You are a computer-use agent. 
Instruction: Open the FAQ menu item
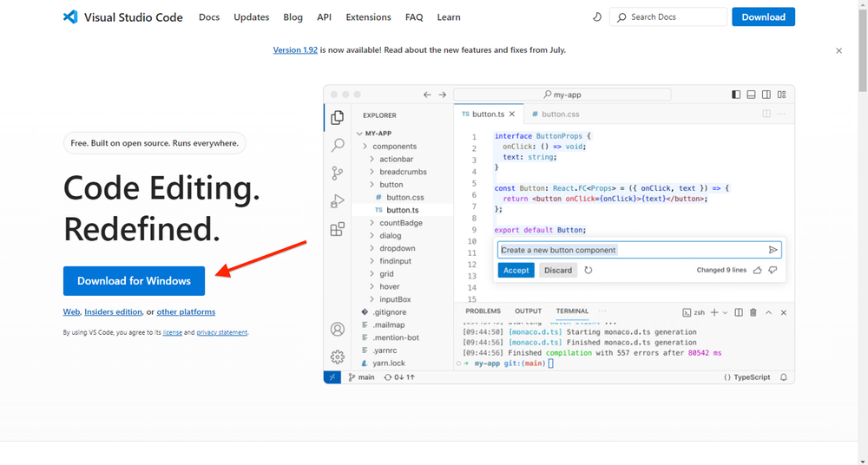click(x=414, y=17)
